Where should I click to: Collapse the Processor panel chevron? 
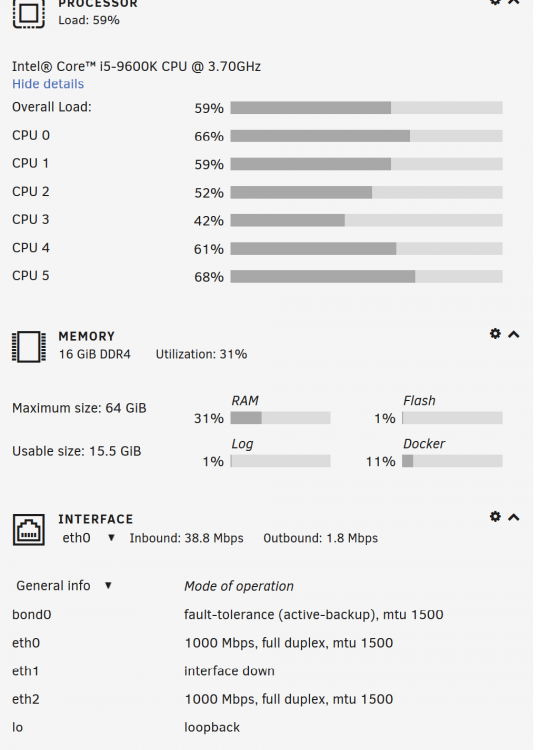[514, 2]
